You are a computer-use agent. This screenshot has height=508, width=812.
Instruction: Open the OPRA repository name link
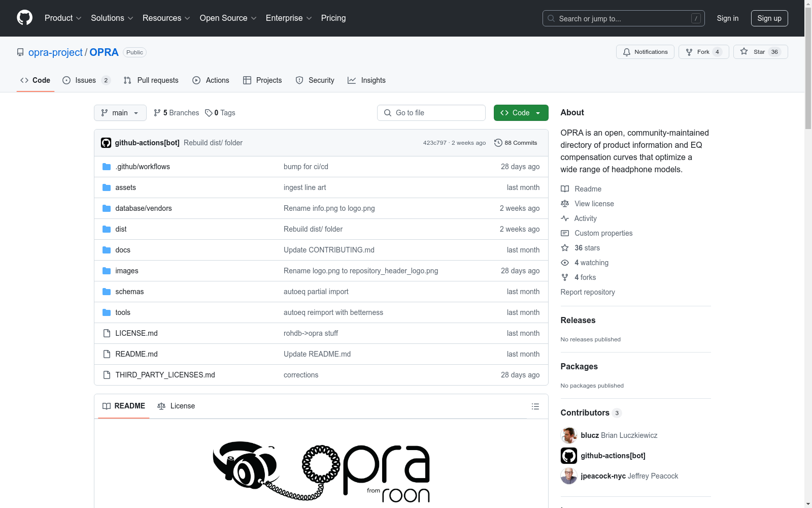[104, 52]
